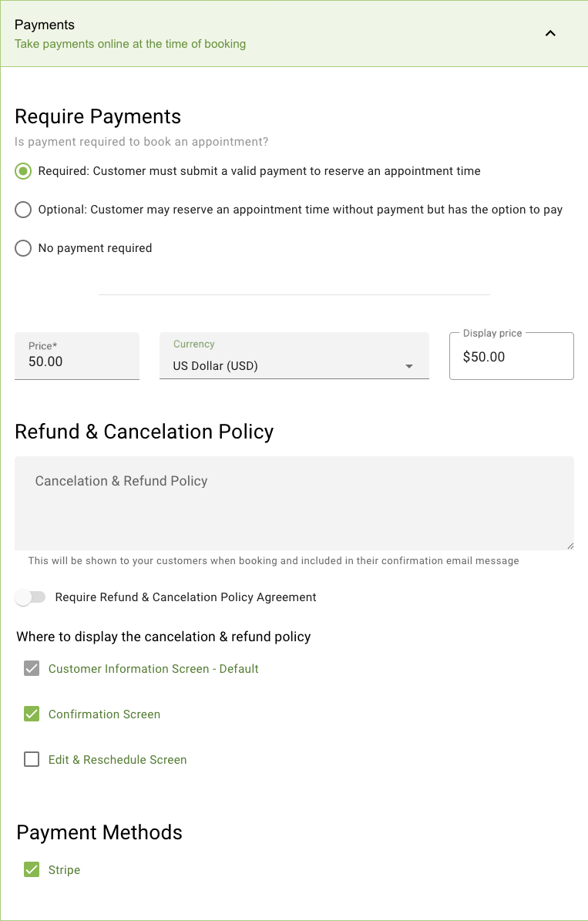
Task: Select the Optional payment radio button
Action: [x=24, y=210]
